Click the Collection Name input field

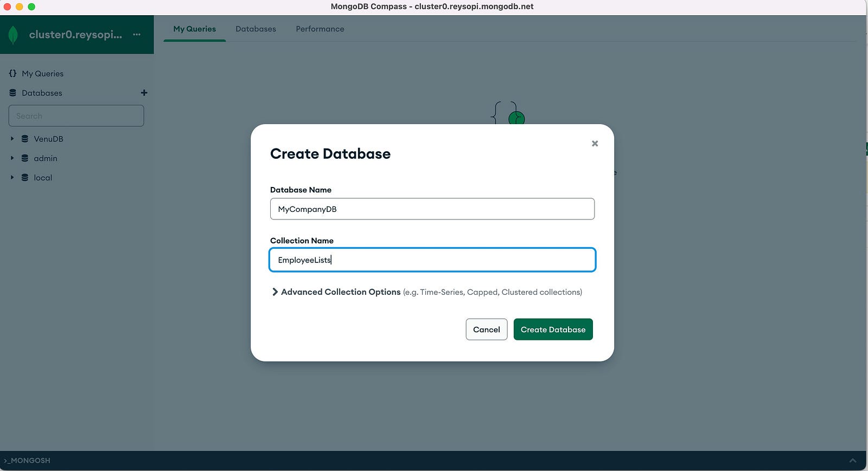click(x=432, y=260)
